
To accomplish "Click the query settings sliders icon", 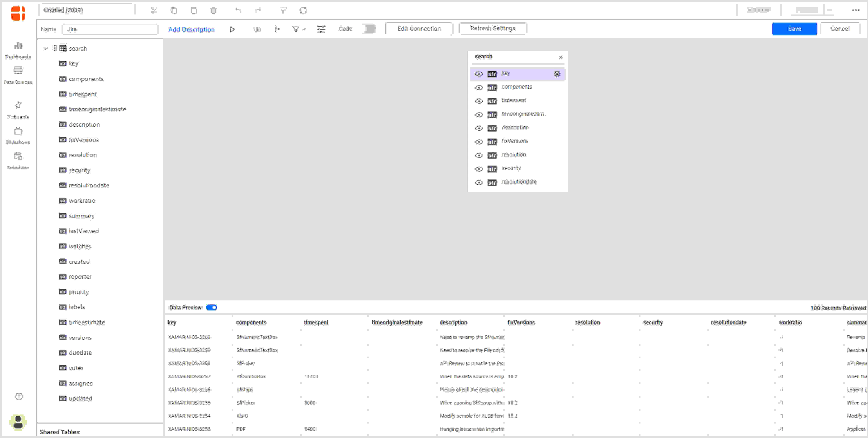I will [321, 29].
